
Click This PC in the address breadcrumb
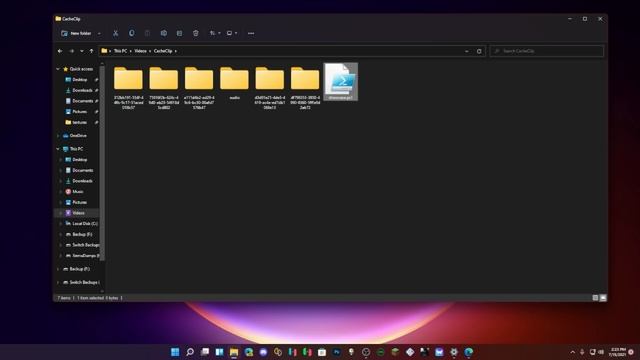click(120, 51)
